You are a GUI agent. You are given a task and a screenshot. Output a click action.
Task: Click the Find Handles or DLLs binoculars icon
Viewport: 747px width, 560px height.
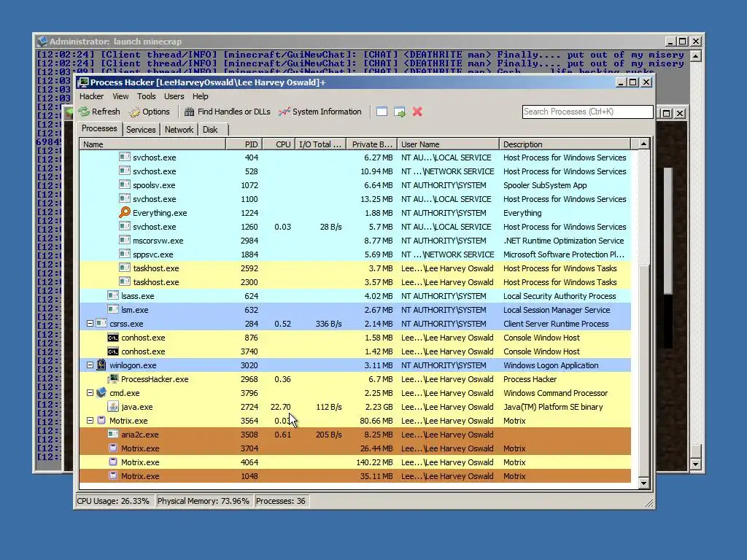(x=189, y=112)
